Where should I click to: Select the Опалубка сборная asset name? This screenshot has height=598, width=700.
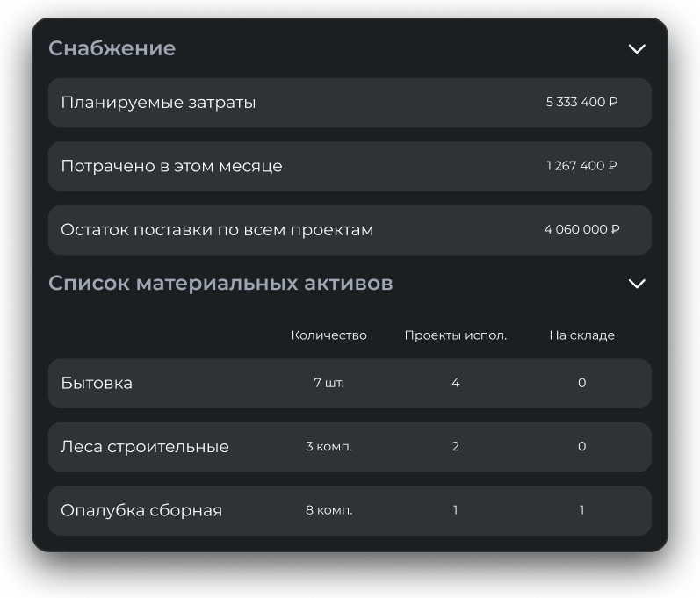pyautogui.click(x=141, y=510)
